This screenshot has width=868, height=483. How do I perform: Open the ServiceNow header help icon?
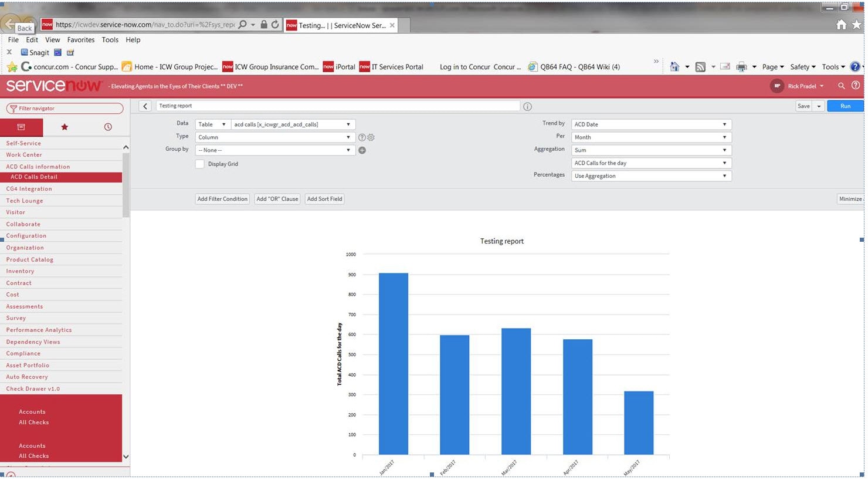pos(856,86)
